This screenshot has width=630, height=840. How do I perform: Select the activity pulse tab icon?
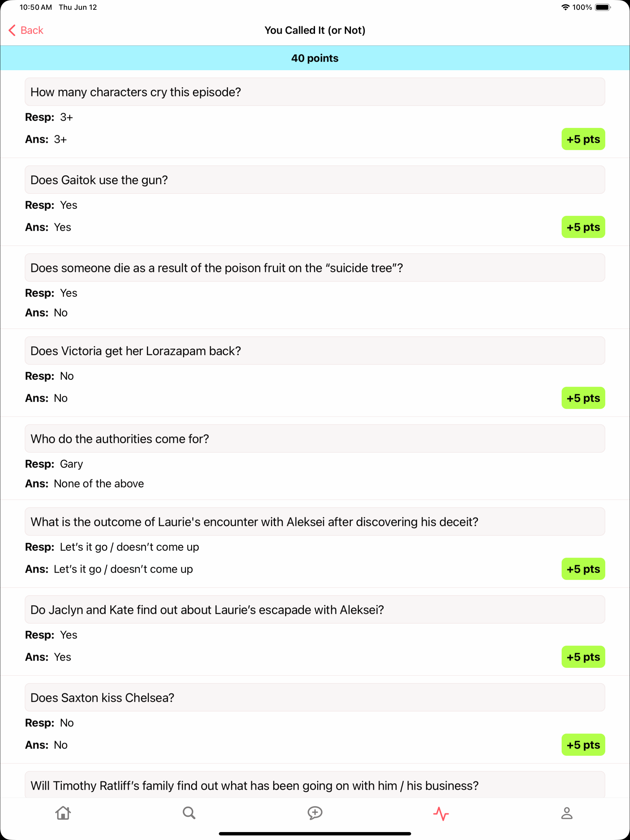pyautogui.click(x=441, y=813)
